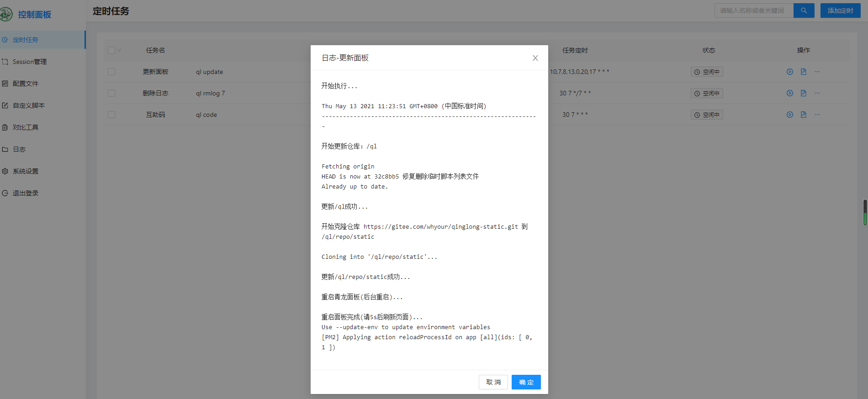This screenshot has height=399, width=868.
Task: Confirm the dialog with 确定
Action: (x=526, y=382)
